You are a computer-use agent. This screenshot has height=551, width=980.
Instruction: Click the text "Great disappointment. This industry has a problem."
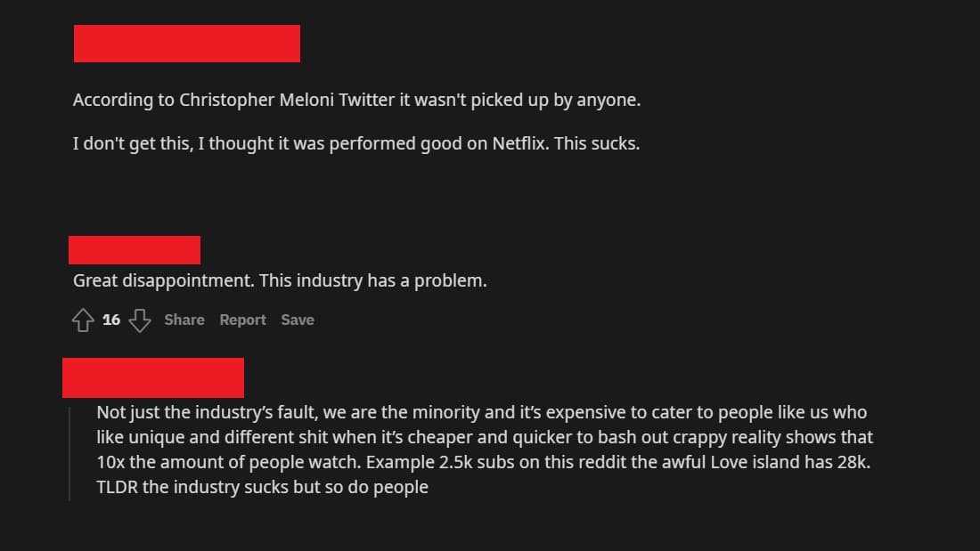[280, 280]
